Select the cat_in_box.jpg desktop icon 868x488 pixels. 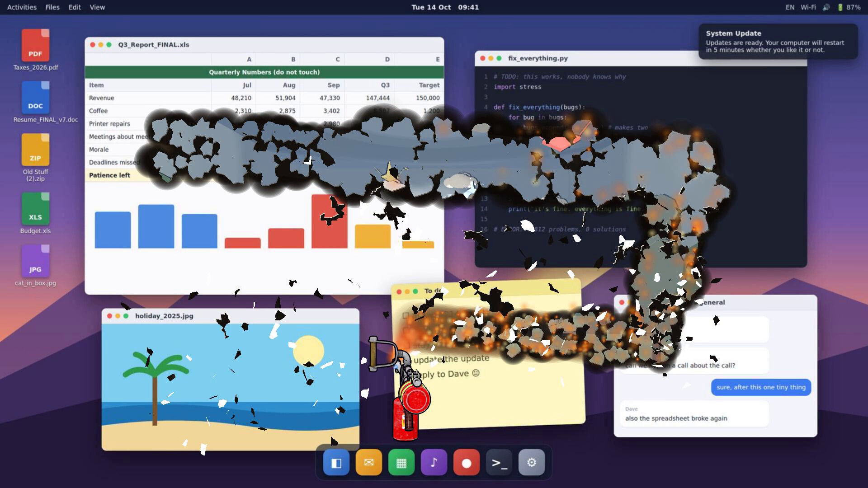coord(35,266)
